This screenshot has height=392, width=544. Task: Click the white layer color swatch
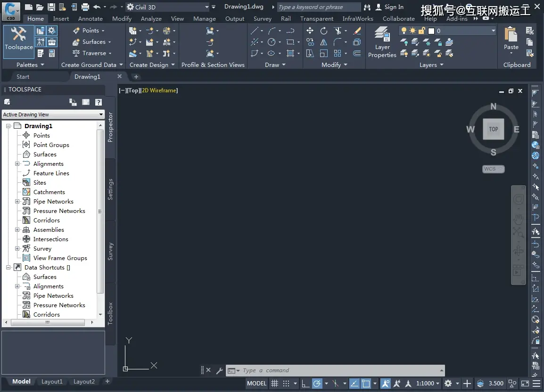click(x=431, y=31)
